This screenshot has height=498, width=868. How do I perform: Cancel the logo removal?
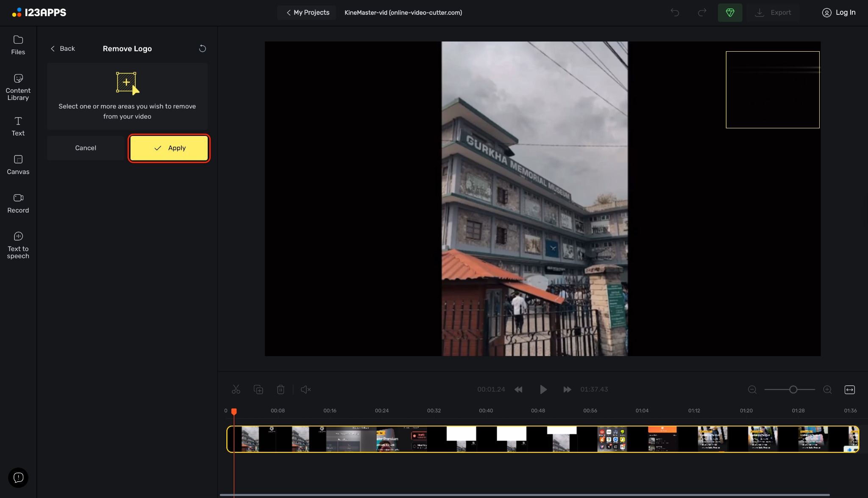pyautogui.click(x=86, y=148)
